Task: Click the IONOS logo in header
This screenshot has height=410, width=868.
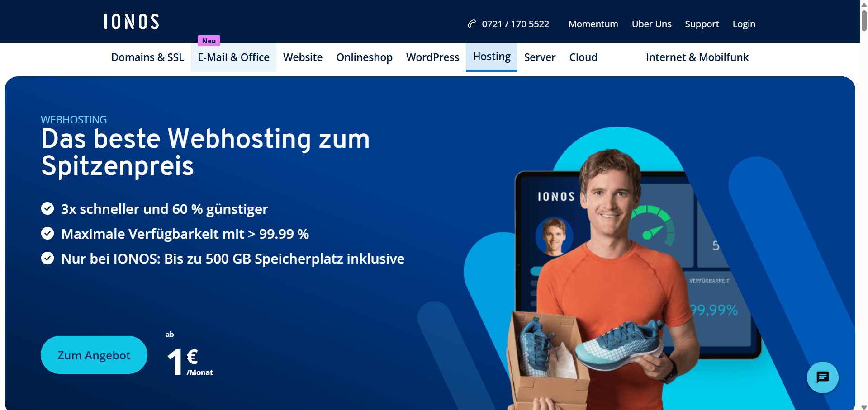Action: point(132,22)
